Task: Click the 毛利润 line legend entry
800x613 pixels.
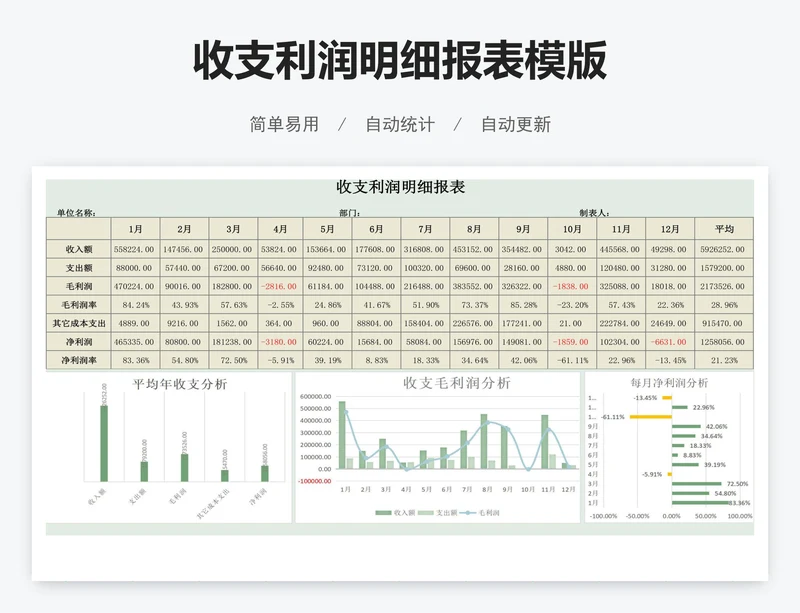Action: pos(480,512)
